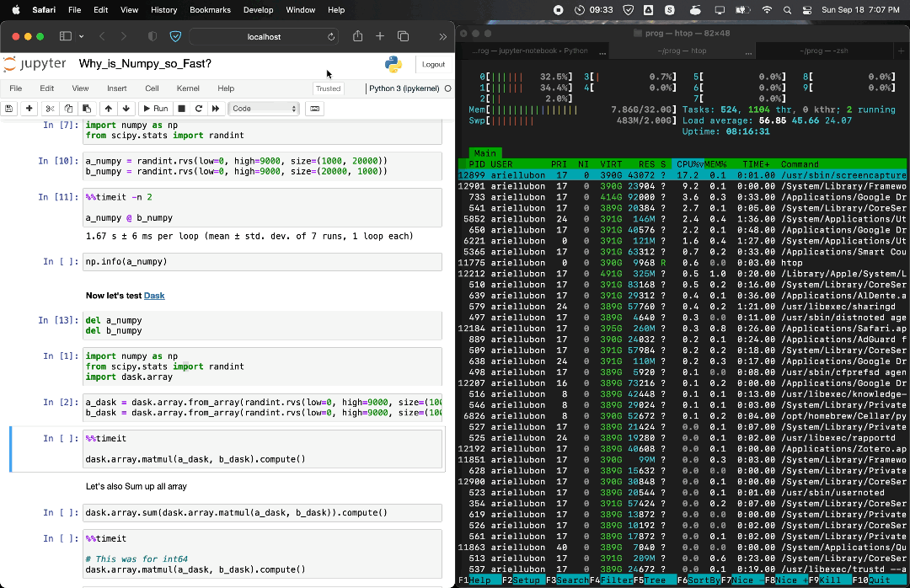The width and height of the screenshot is (910, 588).
Task: Copy the selected cell via toolbar icon
Action: pyautogui.click(x=68, y=108)
